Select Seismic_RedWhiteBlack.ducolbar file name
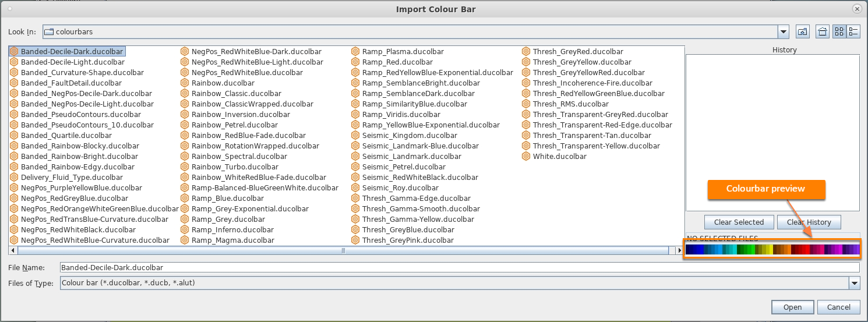The width and height of the screenshot is (868, 322). pyautogui.click(x=420, y=177)
